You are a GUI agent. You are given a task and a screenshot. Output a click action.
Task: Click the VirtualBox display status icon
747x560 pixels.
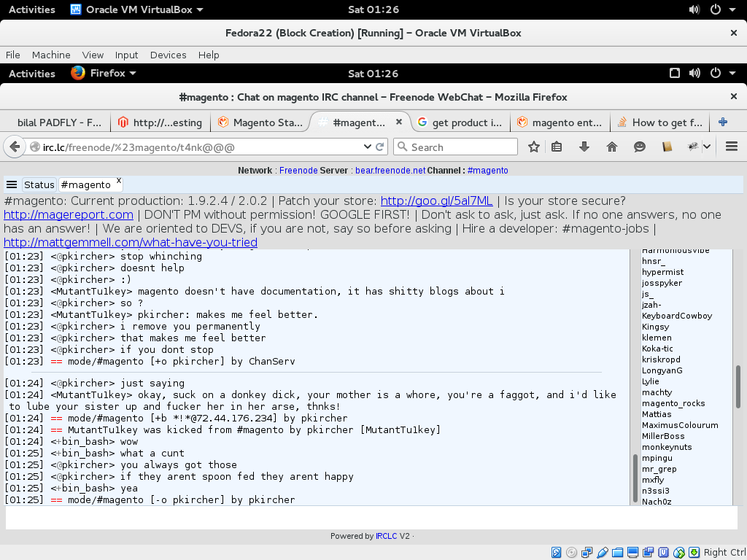632,553
